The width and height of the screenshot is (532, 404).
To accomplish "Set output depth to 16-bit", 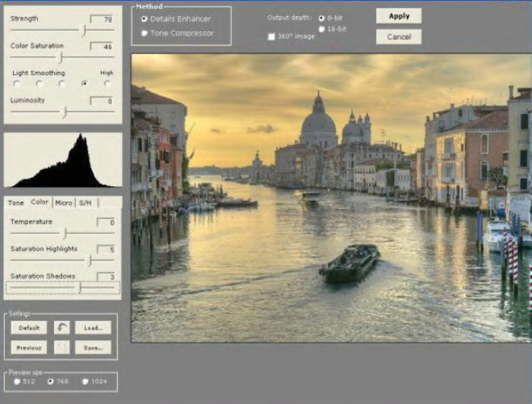I will click(x=321, y=29).
